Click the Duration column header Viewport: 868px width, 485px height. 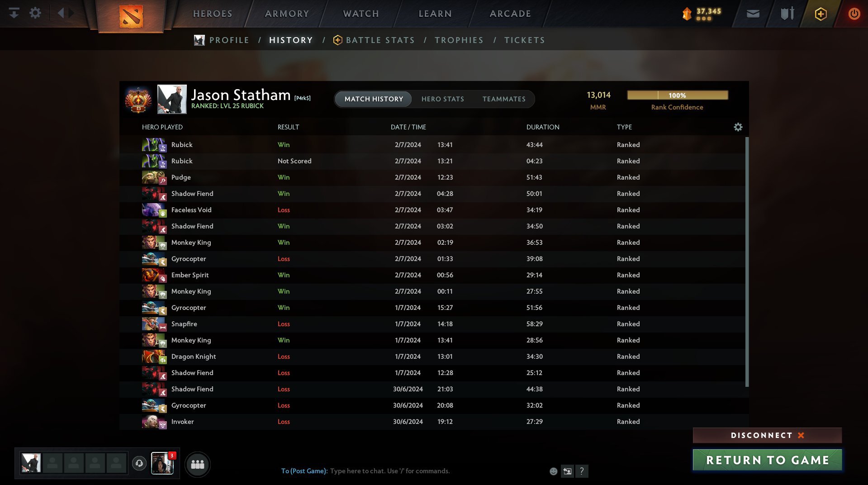click(x=543, y=127)
